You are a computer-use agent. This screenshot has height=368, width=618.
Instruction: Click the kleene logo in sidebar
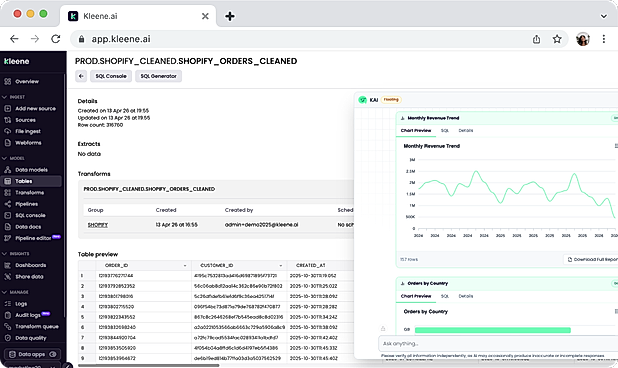17,61
